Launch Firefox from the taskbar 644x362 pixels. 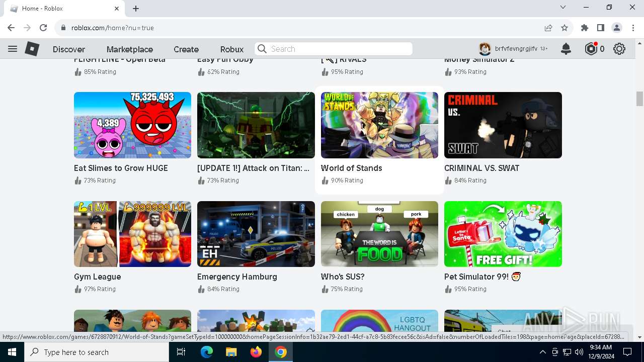[256, 352]
